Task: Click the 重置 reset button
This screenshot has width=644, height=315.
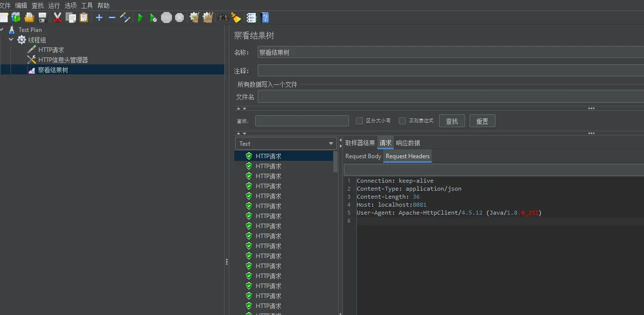Action: click(x=482, y=121)
